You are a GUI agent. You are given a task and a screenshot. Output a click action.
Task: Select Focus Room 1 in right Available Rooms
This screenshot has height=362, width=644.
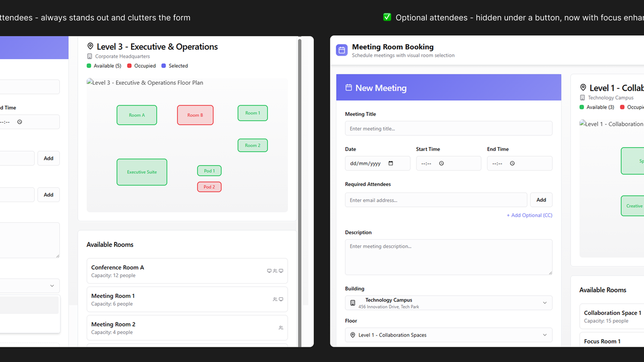tap(612, 340)
